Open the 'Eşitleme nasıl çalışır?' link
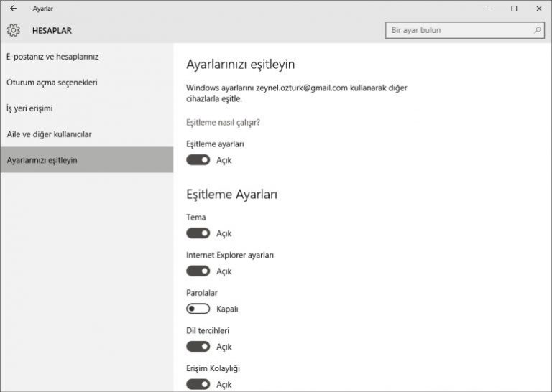This screenshot has width=552, height=392. (x=223, y=123)
